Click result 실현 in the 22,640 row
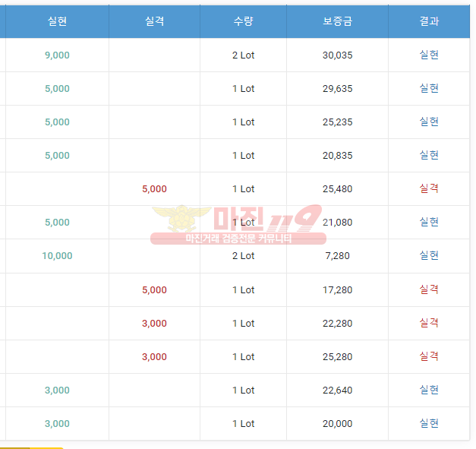Screen dimensions: 476x449 pyautogui.click(x=429, y=390)
